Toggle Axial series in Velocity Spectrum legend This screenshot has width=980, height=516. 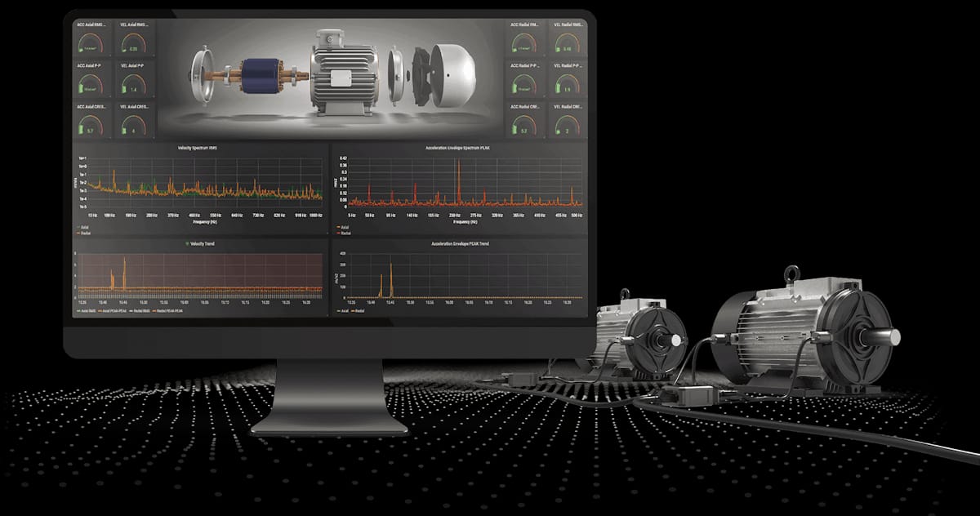coord(83,226)
